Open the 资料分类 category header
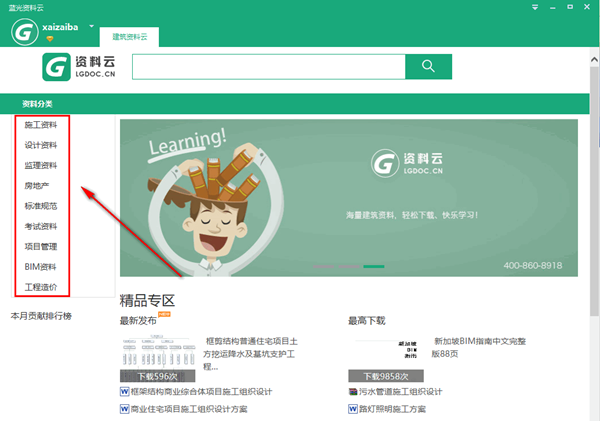Screen dimensions: 600x421 click(37, 104)
